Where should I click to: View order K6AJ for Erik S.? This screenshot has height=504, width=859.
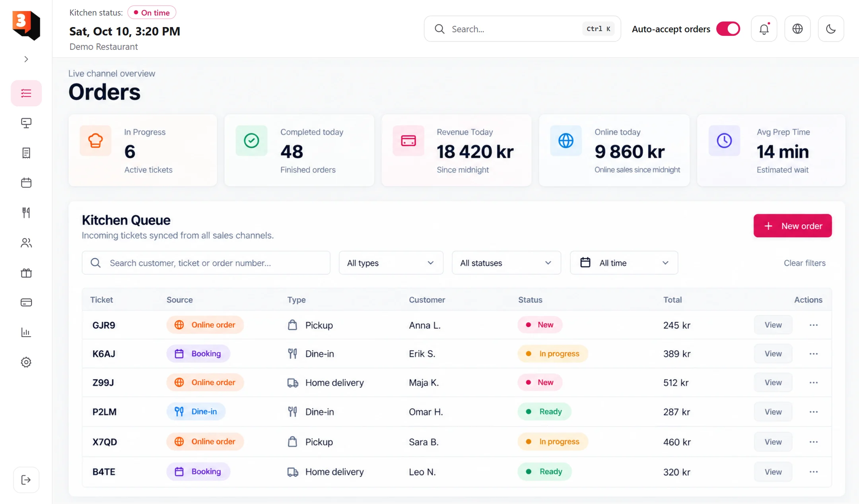(773, 353)
